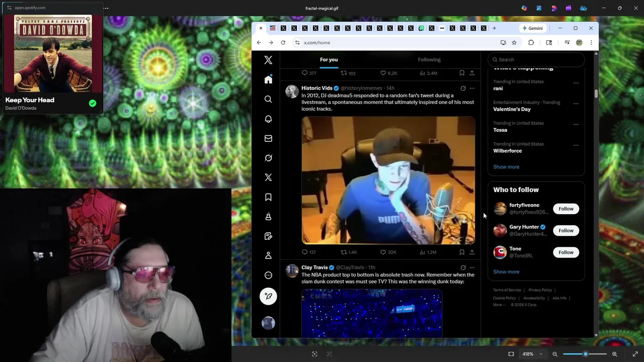
Task: Open the Privacy Policy link
Action: click(540, 290)
